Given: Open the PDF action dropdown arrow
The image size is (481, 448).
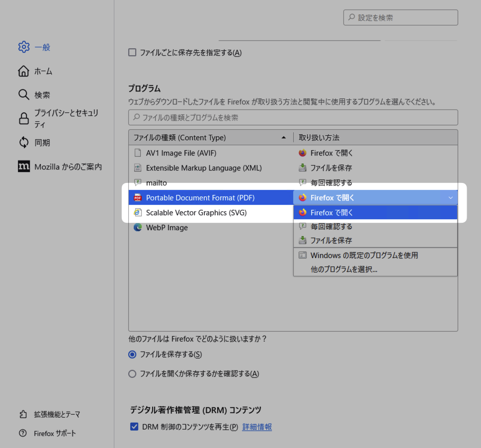Looking at the screenshot, I should 450,198.
